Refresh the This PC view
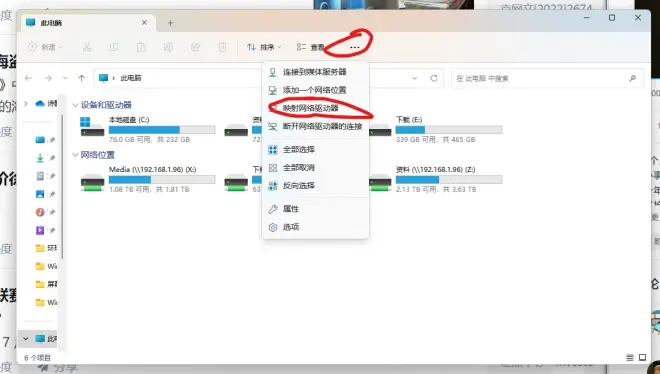This screenshot has height=374, width=660. click(434, 78)
